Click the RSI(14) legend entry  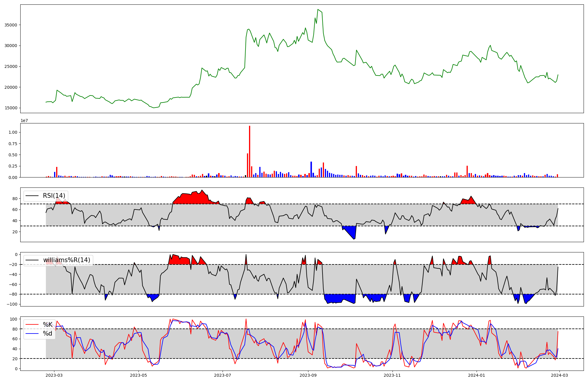pyautogui.click(x=54, y=196)
